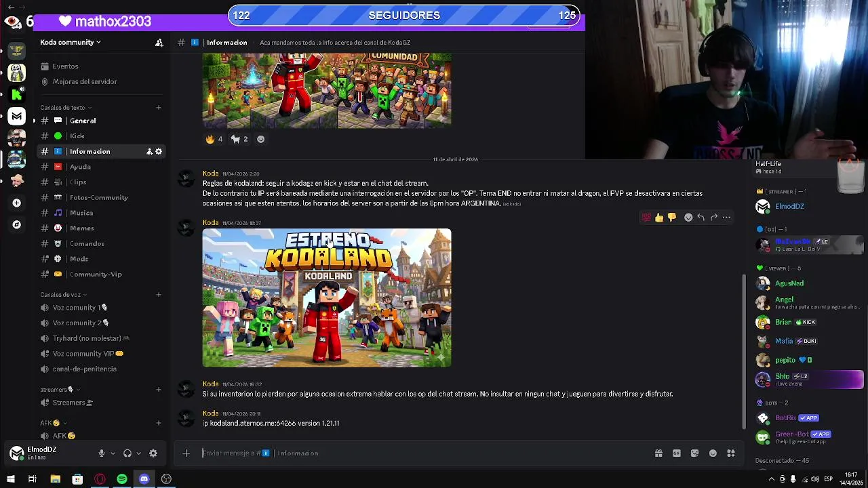Open the ElmodDZ user status panel
The image size is (868, 488).
42,453
